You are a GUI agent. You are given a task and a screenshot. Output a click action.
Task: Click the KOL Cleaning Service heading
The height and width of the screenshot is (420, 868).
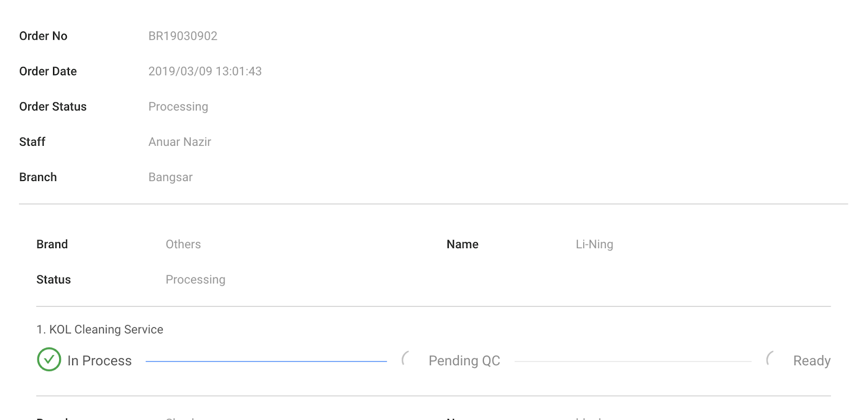click(x=100, y=329)
